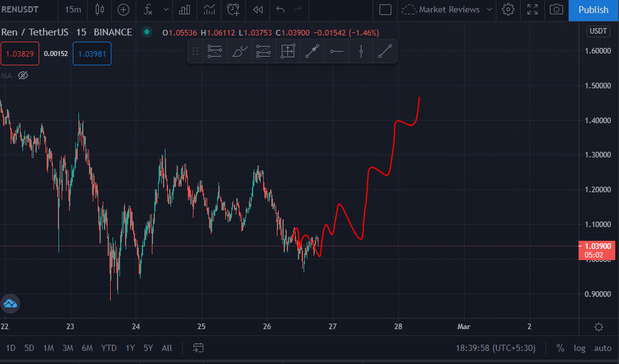The height and width of the screenshot is (364, 619).
Task: Select the brush drawing tool
Action: (x=240, y=51)
